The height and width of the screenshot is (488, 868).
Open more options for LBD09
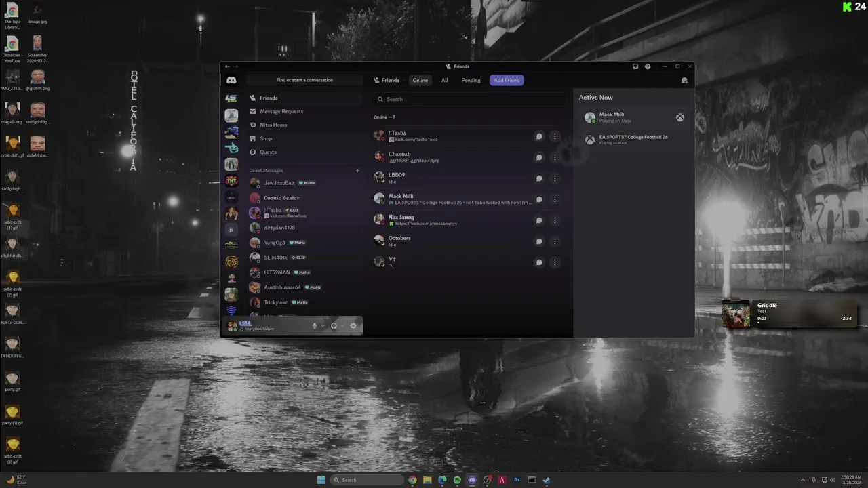tap(555, 178)
